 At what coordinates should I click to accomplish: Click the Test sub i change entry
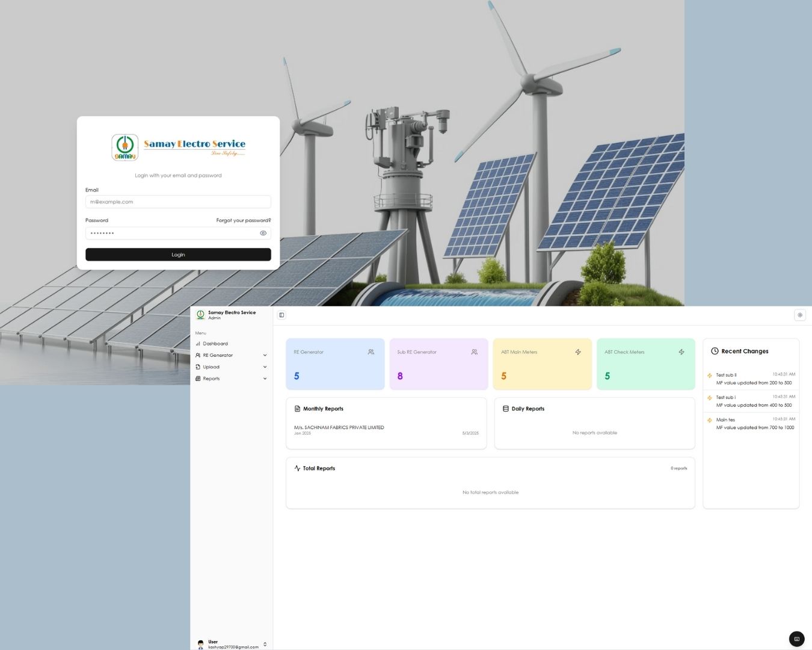tap(751, 401)
